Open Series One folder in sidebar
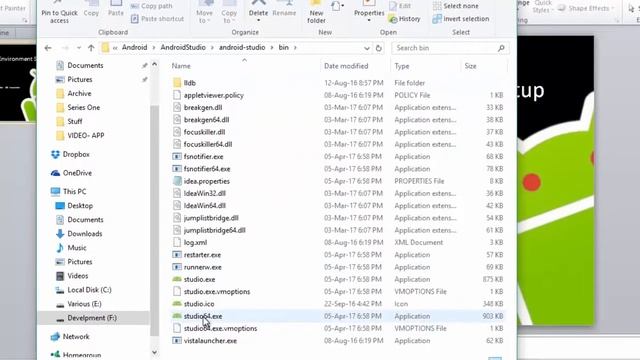This screenshot has height=360, width=640. tap(84, 107)
